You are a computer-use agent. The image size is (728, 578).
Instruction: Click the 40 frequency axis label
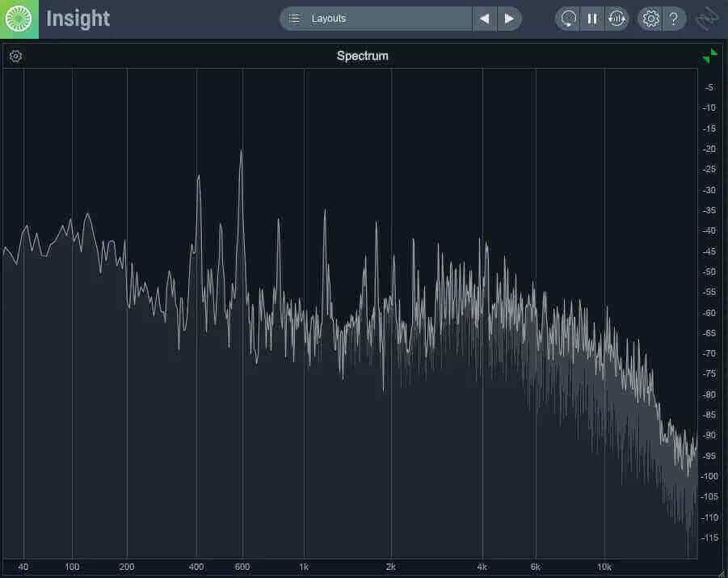[x=23, y=567]
